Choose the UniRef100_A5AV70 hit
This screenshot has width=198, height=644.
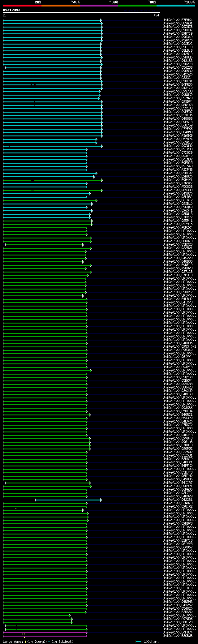click(x=178, y=40)
